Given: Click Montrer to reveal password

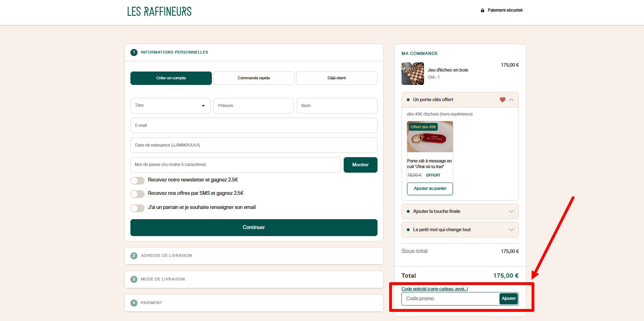Looking at the screenshot, I should [361, 165].
